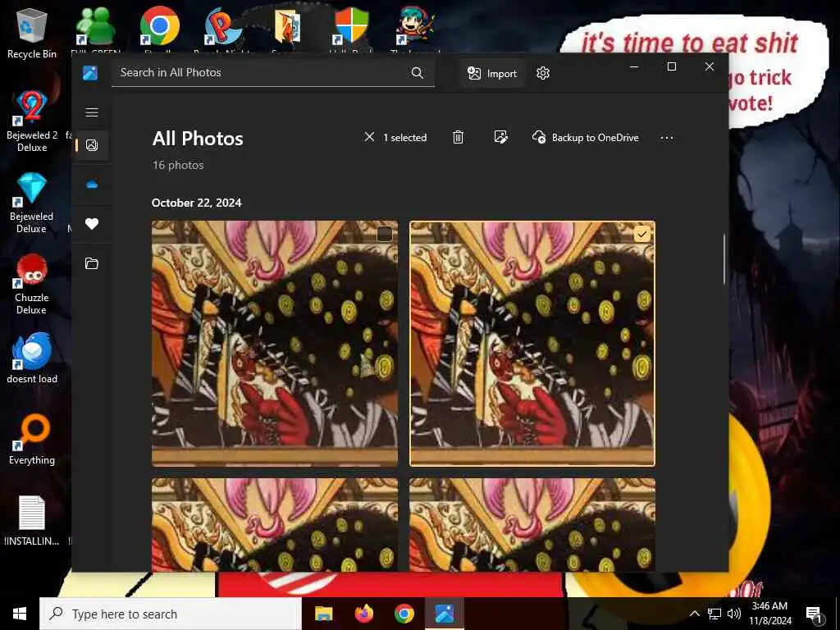
Task: Click the Import button
Action: coord(492,73)
